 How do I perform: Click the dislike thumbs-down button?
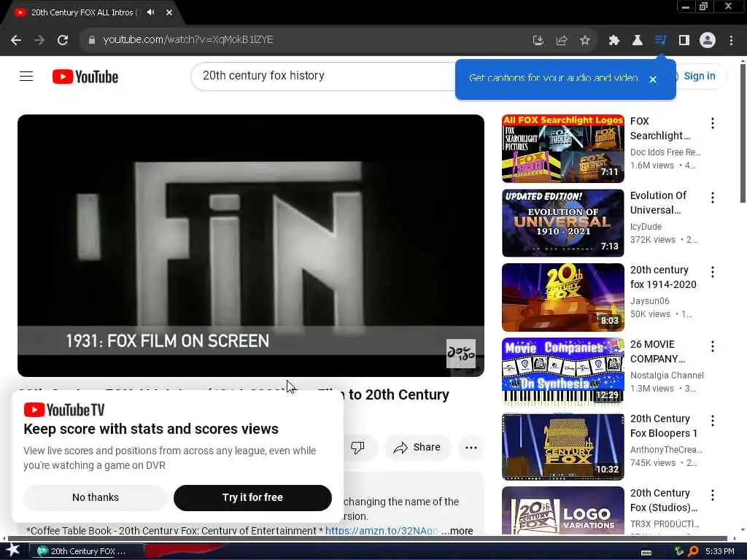357,447
